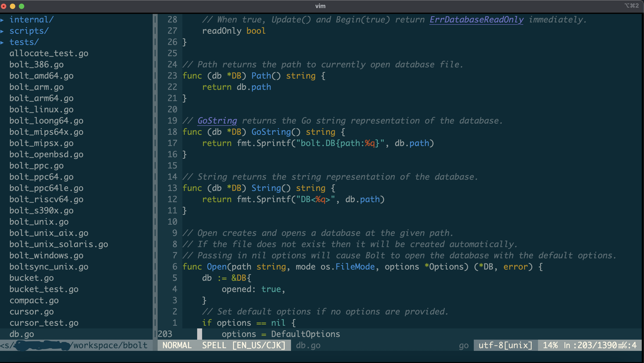Click the db.go filename in statusline

pyautogui.click(x=308, y=345)
